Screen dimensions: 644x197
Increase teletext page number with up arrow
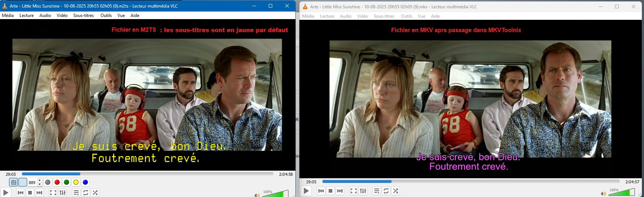[40, 180]
